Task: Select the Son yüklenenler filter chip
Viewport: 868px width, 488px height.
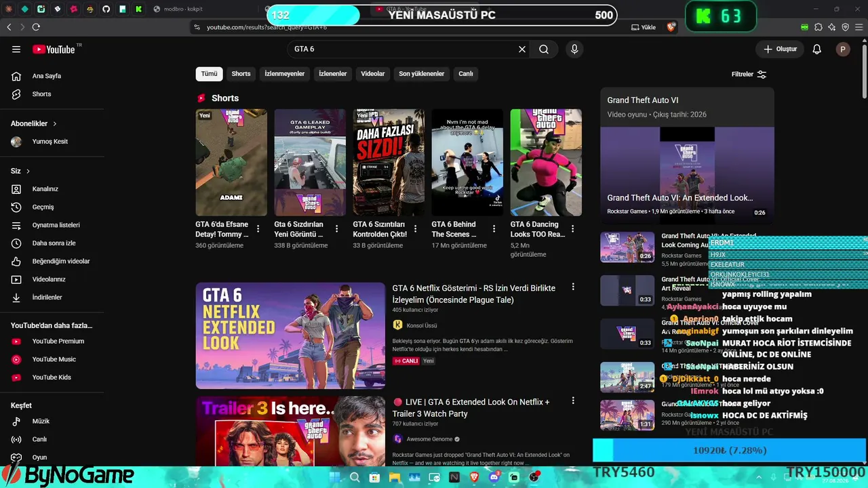Action: point(421,74)
